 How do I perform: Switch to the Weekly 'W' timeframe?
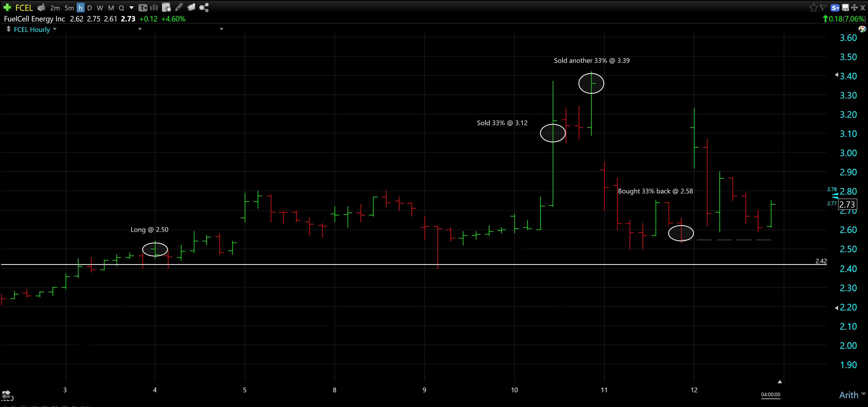click(x=100, y=8)
